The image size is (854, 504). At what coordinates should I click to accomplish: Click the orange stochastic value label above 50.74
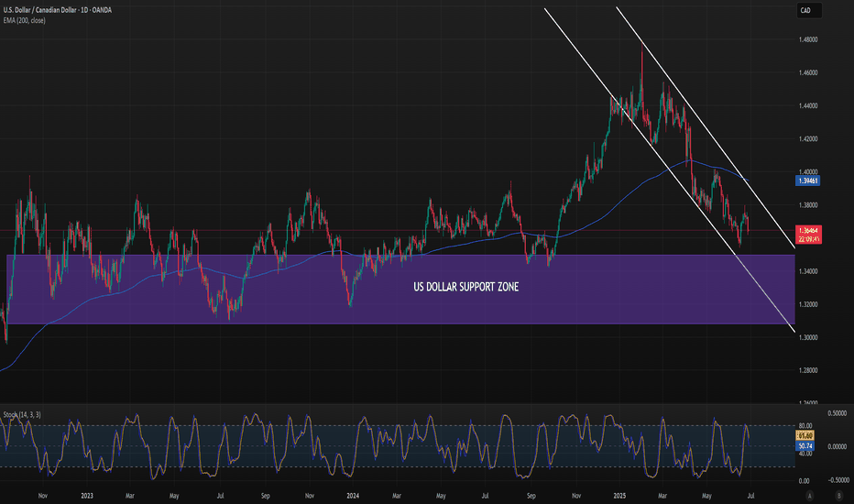(805, 436)
